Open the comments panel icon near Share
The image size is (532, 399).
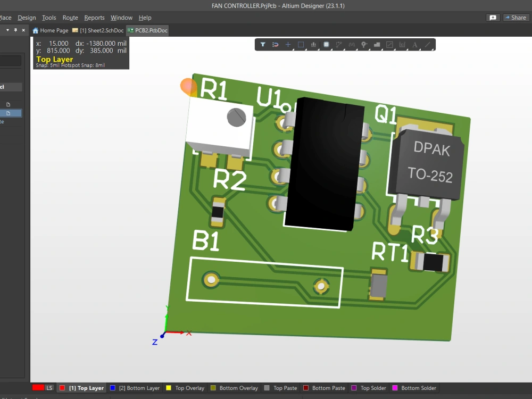click(493, 17)
